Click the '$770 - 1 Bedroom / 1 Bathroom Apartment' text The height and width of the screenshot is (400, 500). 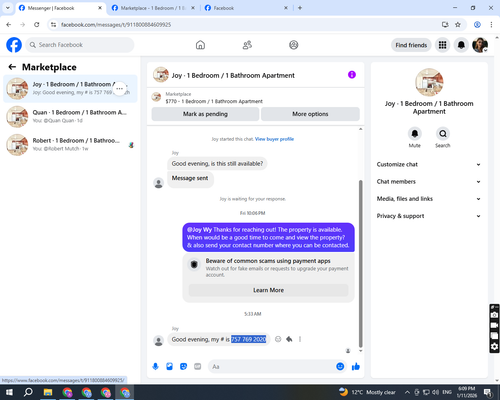coord(214,101)
